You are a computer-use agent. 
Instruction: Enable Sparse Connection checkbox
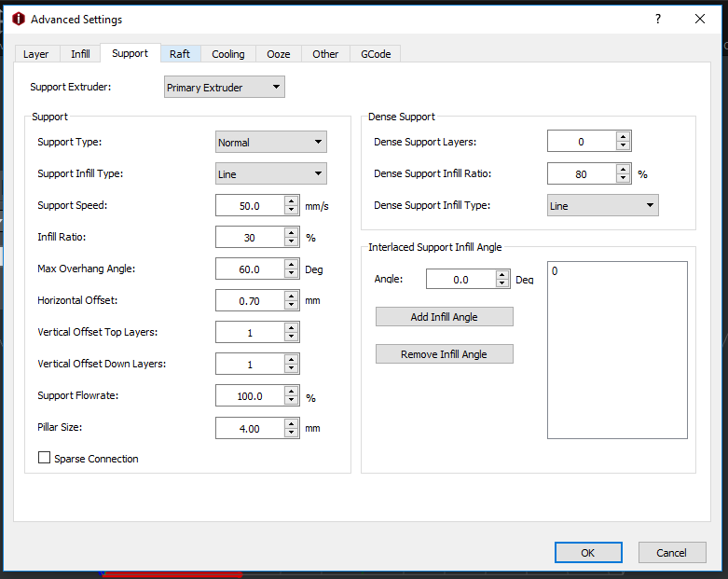tap(44, 459)
